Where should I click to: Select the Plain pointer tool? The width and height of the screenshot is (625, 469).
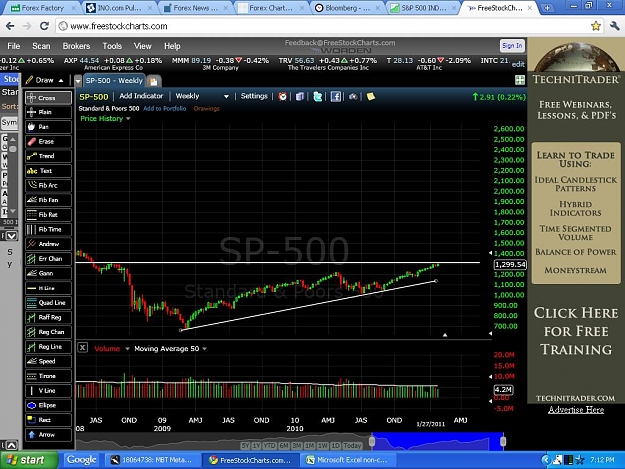tap(48, 112)
